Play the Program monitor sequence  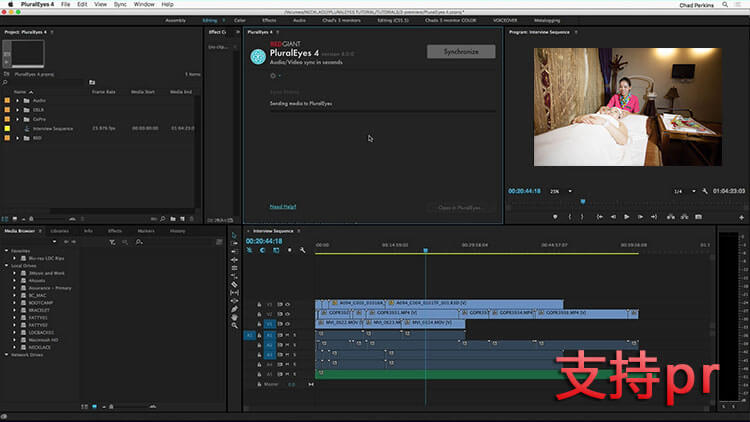coord(627,217)
